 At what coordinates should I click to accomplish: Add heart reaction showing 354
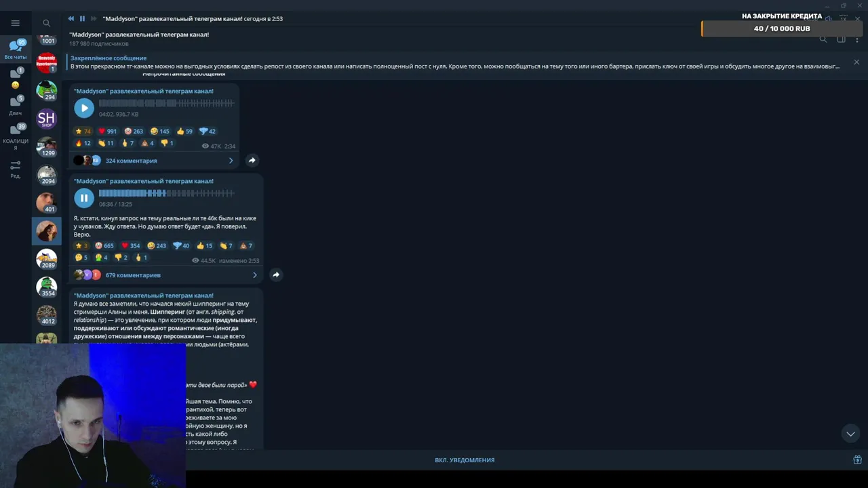pos(131,246)
